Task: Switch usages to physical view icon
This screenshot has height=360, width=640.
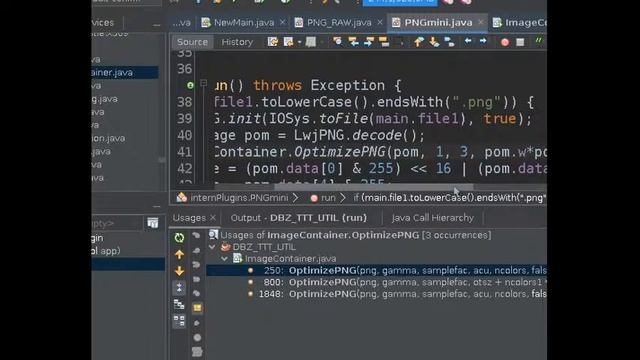Action: point(179,321)
